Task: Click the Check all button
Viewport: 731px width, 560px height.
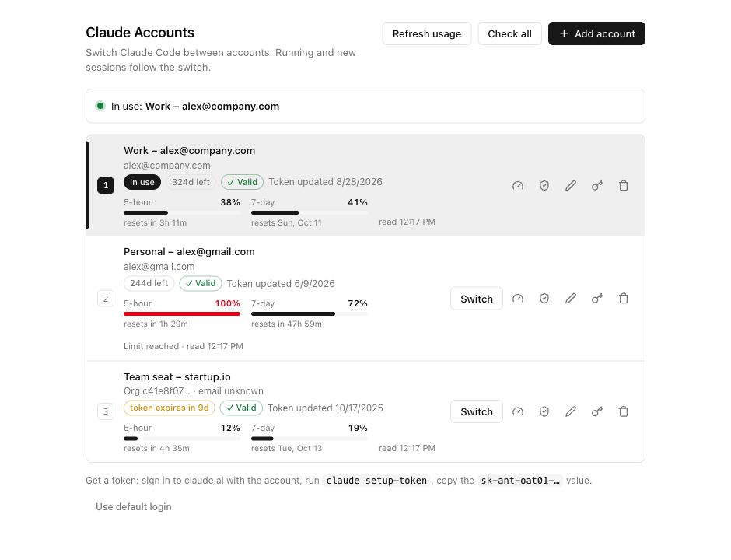Action: coord(509,33)
